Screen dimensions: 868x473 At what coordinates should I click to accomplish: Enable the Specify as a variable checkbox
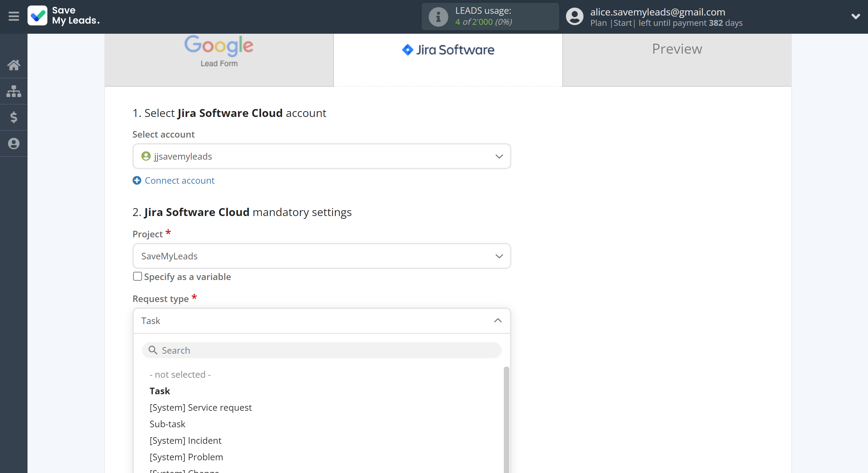pos(137,276)
